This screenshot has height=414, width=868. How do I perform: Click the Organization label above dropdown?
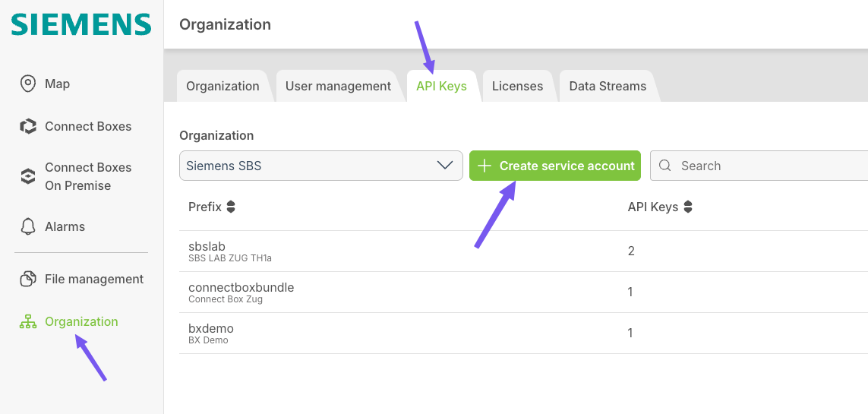(216, 136)
